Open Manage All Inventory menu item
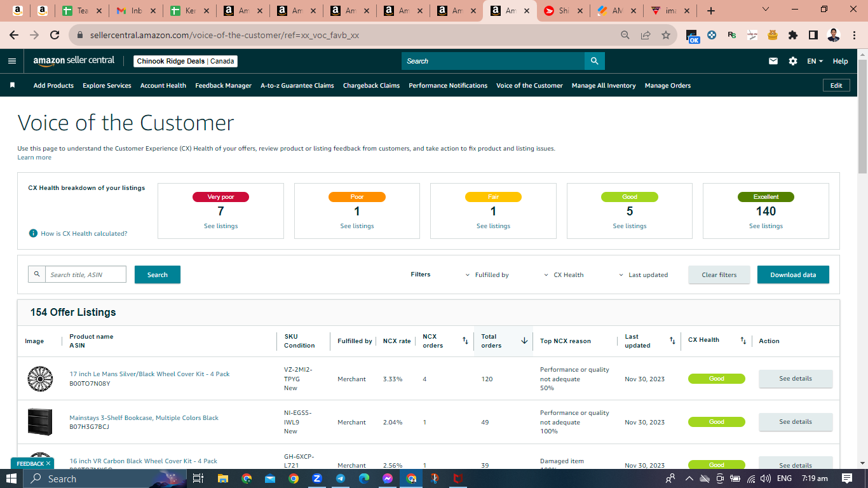The width and height of the screenshot is (868, 488). point(604,85)
